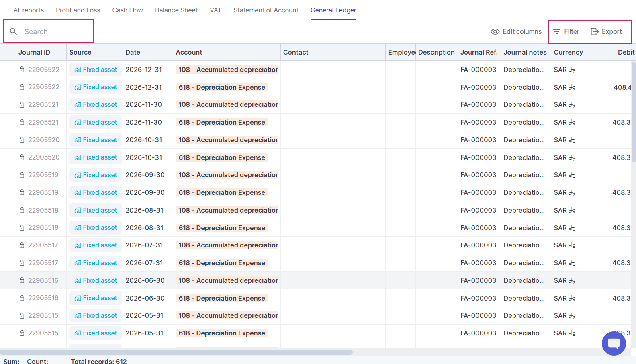Click the Export arrow icon
The height and width of the screenshot is (364, 636).
595,31
